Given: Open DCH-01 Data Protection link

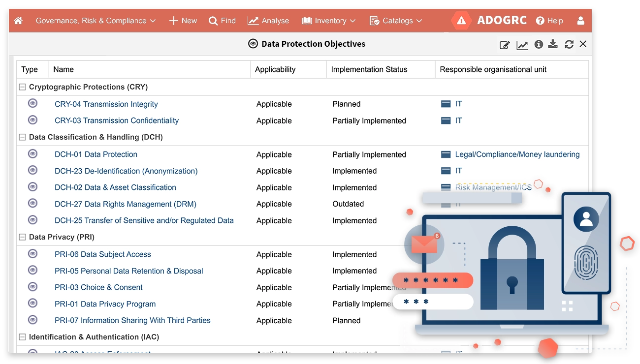Looking at the screenshot, I should coord(96,154).
